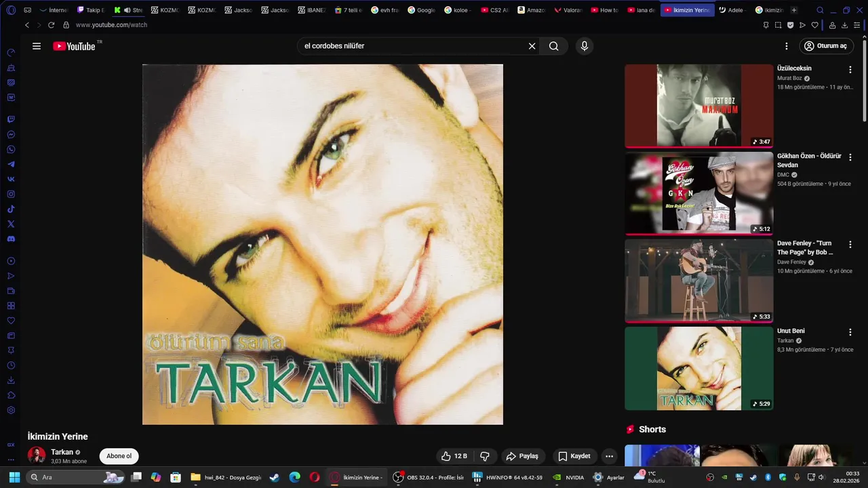Switch to the IBANEZ browser tab
Viewport: 868px width, 488px height.
[313, 10]
